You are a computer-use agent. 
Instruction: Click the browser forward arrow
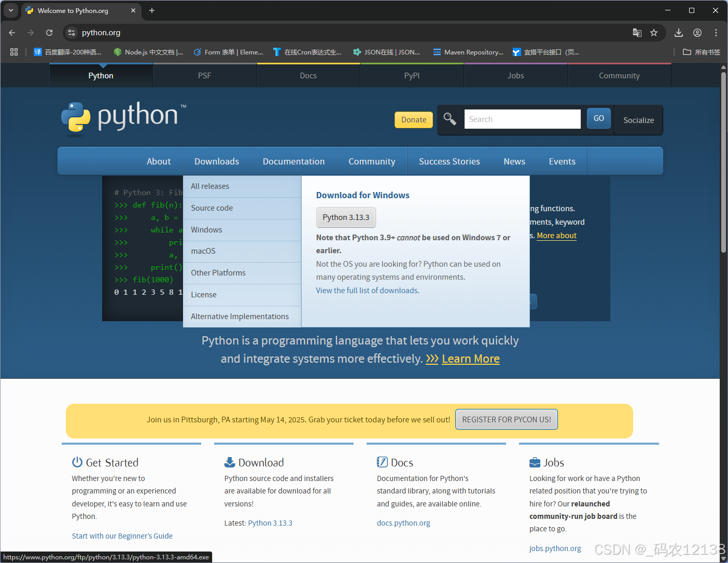coord(31,33)
